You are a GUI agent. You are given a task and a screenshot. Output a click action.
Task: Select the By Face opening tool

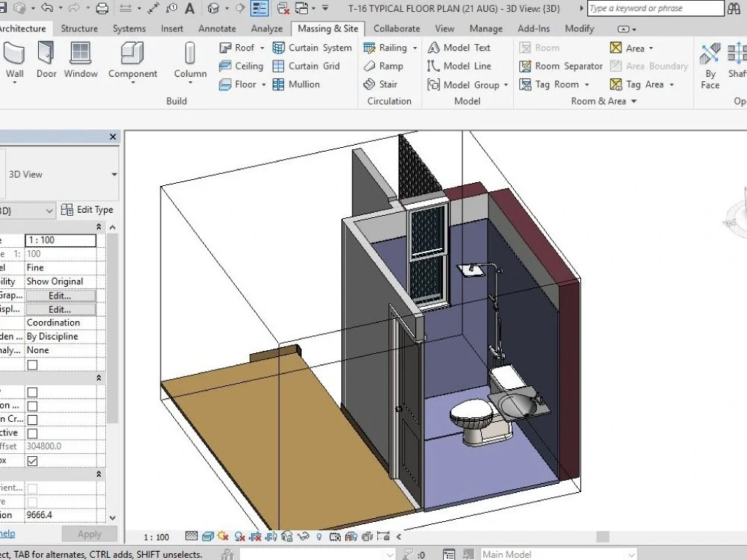(x=710, y=65)
